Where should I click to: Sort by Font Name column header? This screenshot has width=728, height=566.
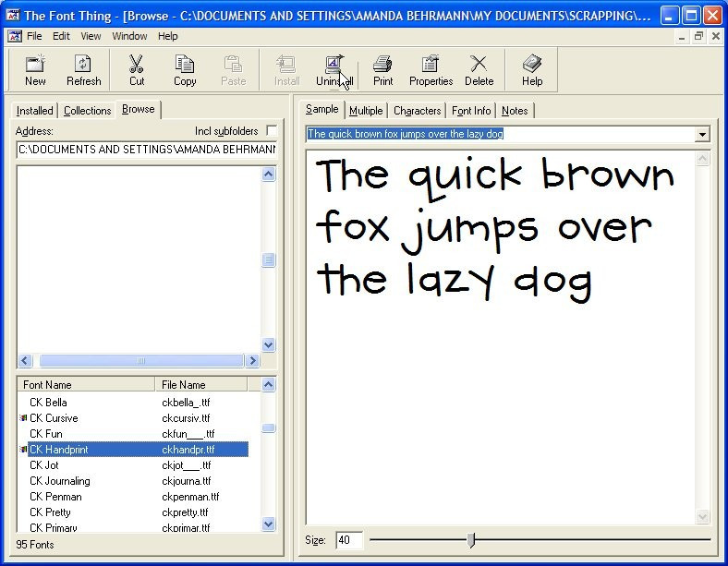pos(86,385)
